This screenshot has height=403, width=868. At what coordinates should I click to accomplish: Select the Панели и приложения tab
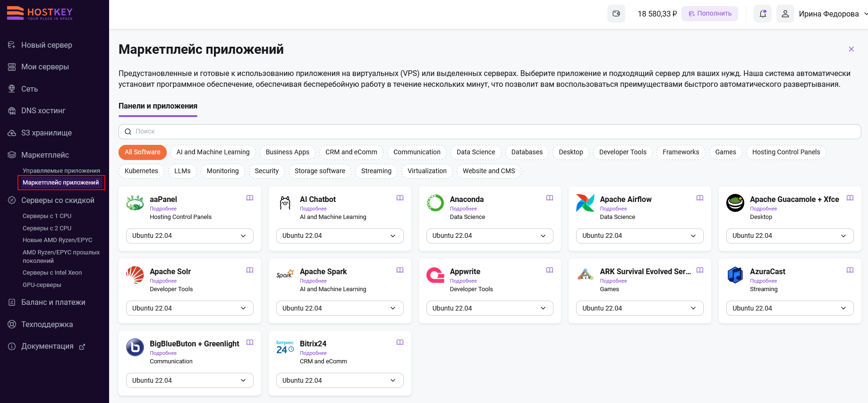pyautogui.click(x=158, y=106)
